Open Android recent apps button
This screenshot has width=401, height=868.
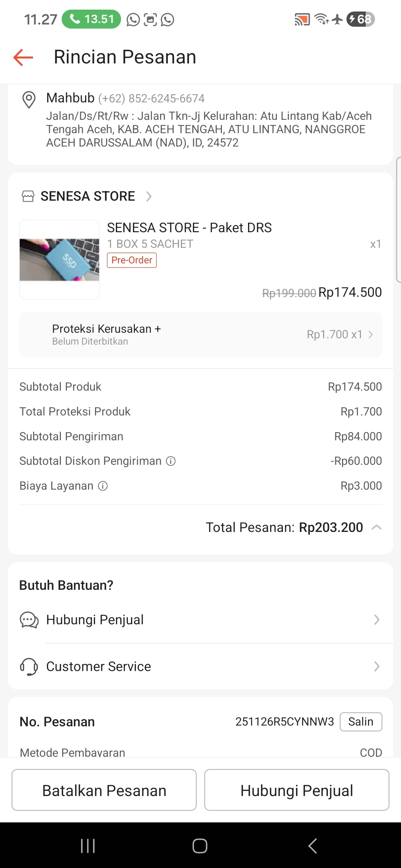pos(88,846)
